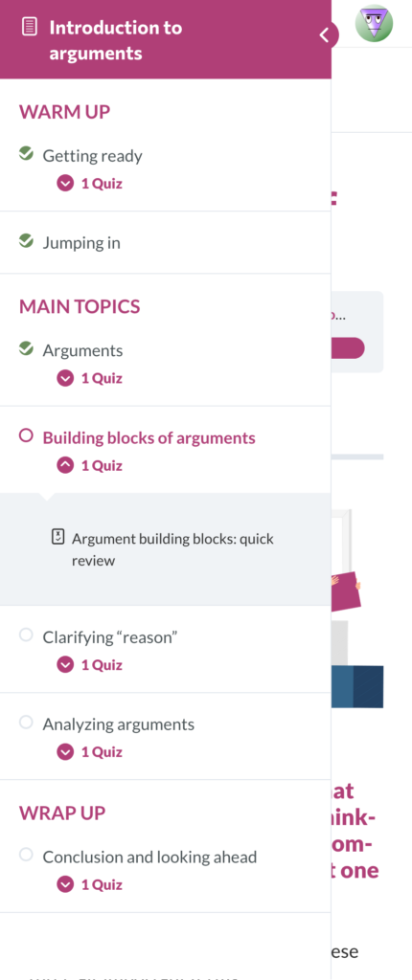412x980 pixels.
Task: Open the Analyzing arguments lesson
Action: 119,724
